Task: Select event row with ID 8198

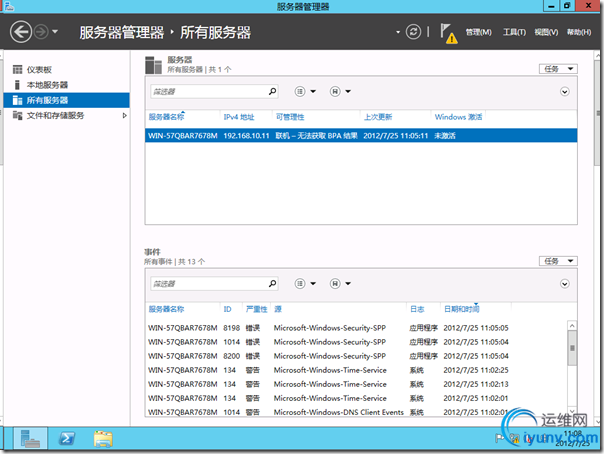Action: (x=356, y=328)
